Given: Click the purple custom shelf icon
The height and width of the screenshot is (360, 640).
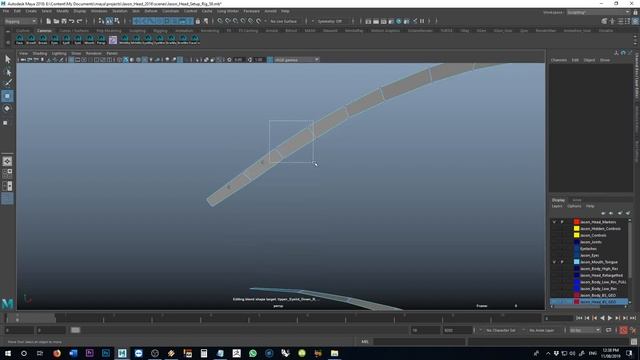Looking at the screenshot, I should (113, 40).
